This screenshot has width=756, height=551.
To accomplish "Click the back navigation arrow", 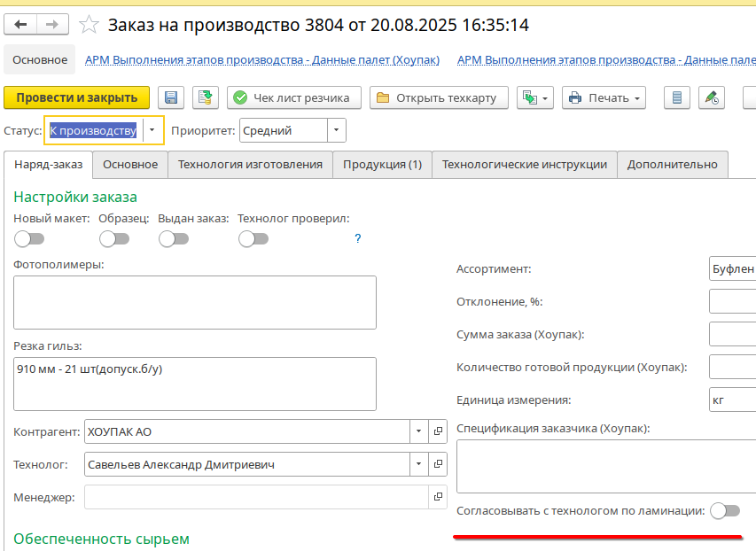I will (x=21, y=25).
